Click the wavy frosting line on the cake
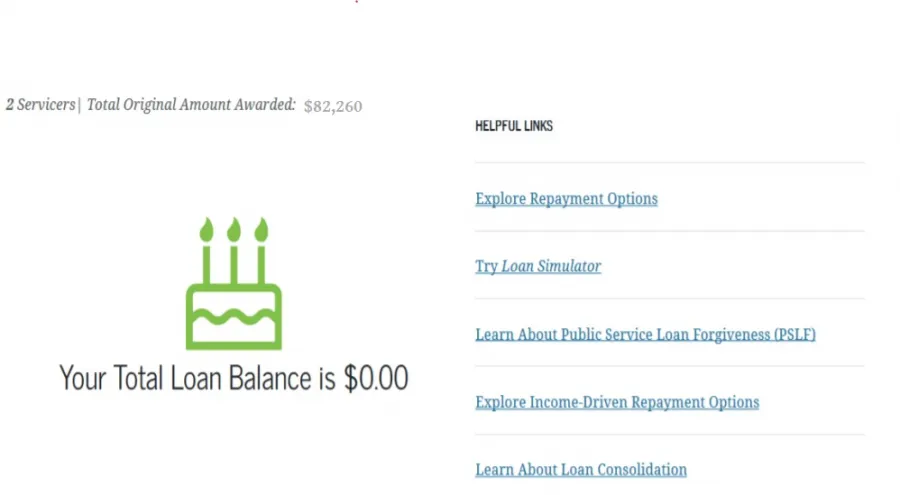Image resolution: width=900 pixels, height=495 pixels. [234, 316]
